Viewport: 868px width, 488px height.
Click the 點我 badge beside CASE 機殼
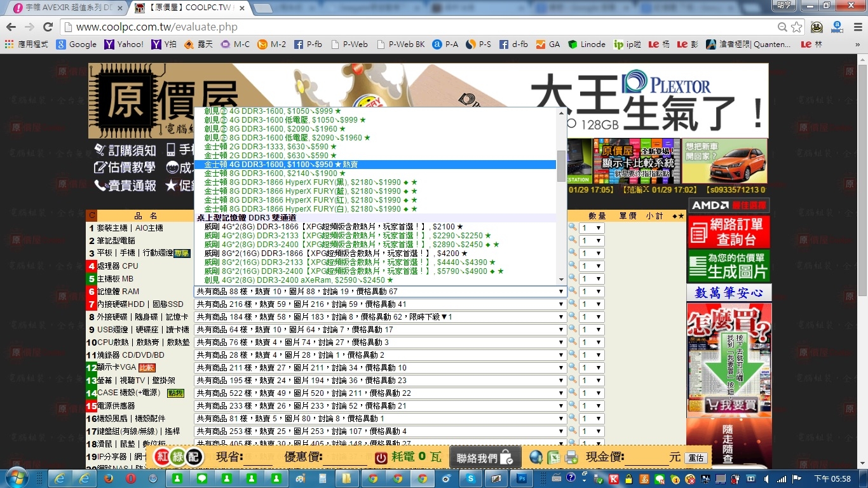coord(175,393)
